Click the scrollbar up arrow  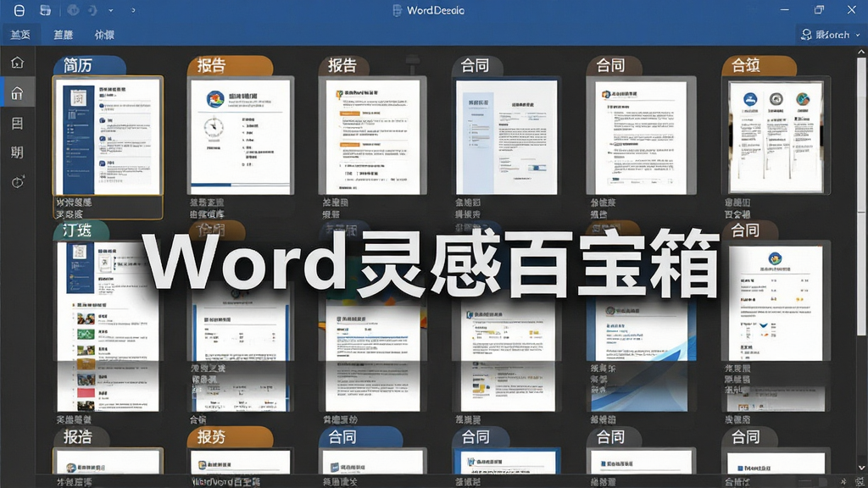click(x=861, y=52)
